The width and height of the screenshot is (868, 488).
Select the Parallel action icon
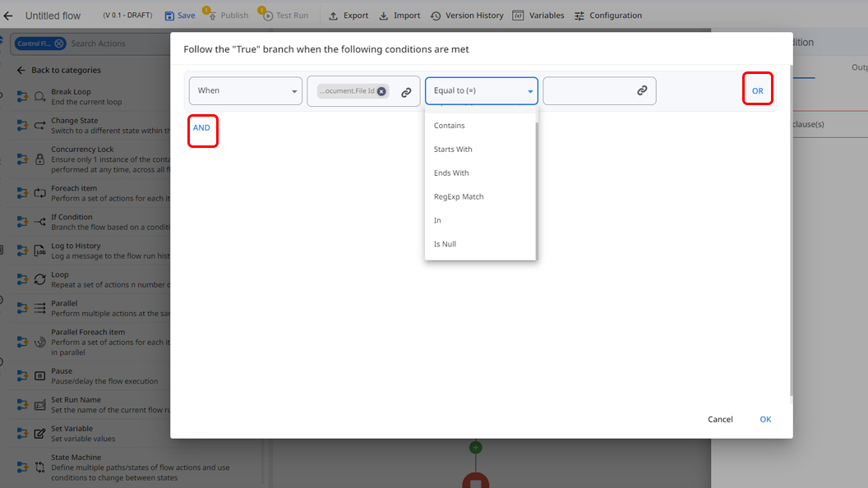[39, 308]
